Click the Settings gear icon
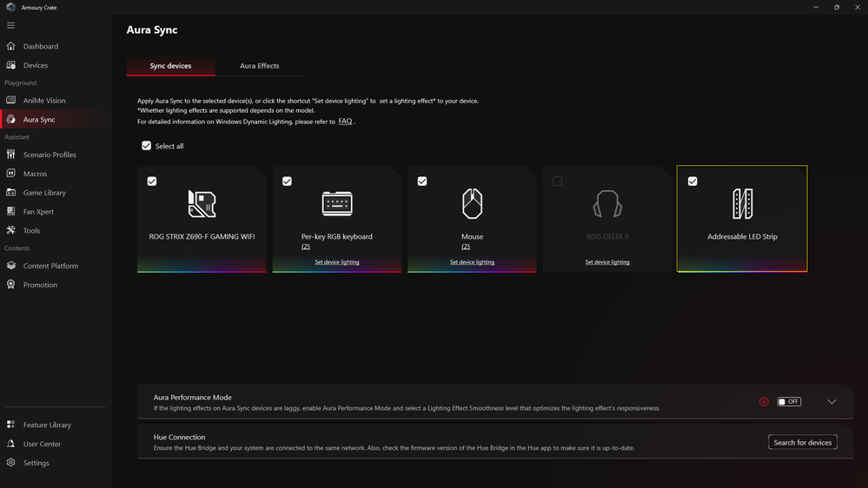 11,463
